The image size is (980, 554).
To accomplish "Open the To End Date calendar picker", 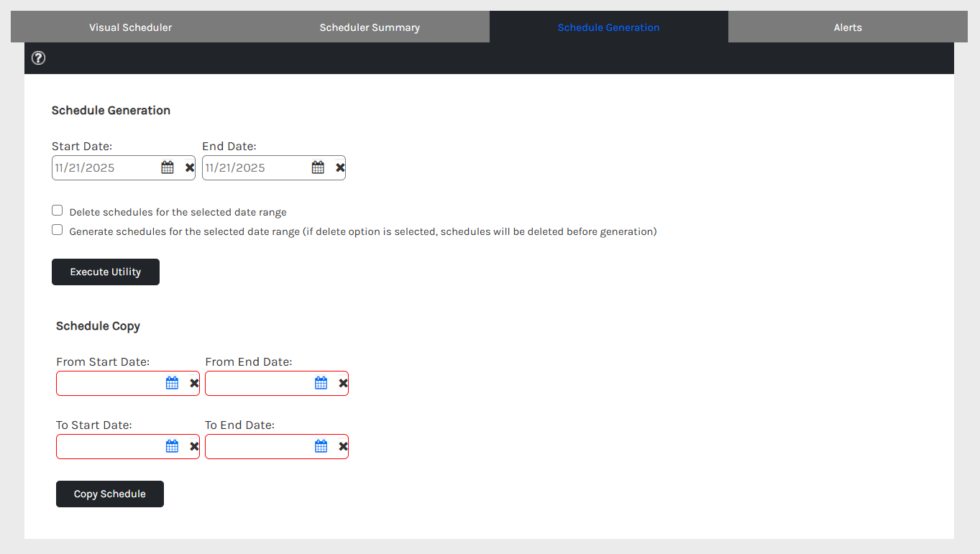I will 321,446.
